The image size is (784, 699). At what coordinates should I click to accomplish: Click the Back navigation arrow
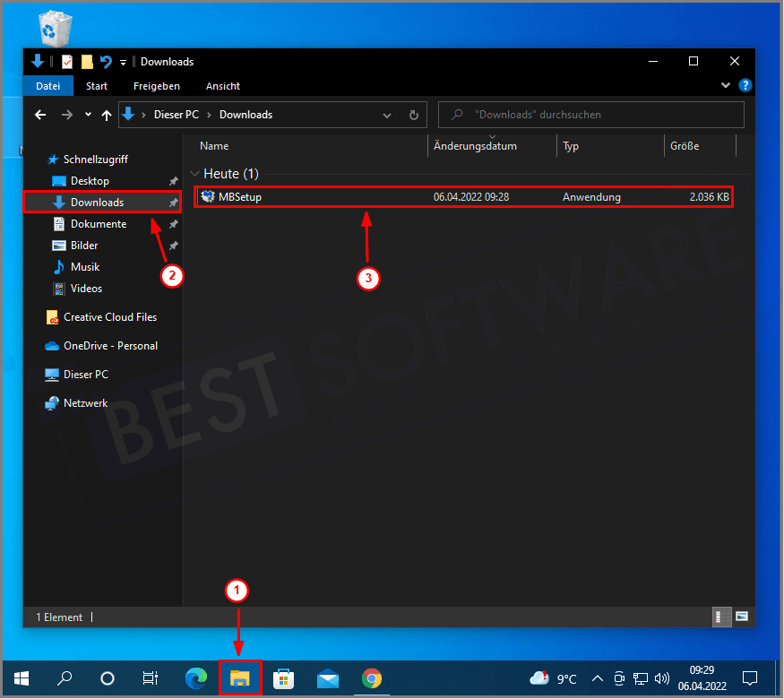click(x=39, y=115)
